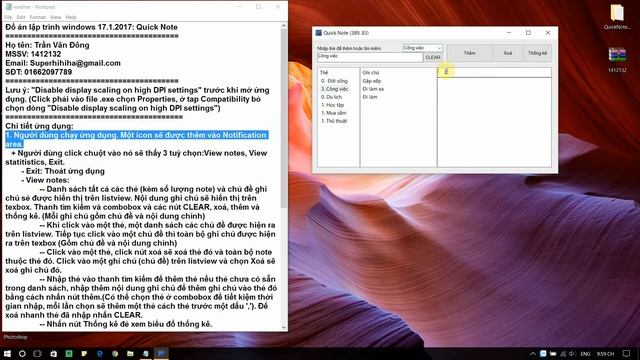640x360 pixels.
Task: Click the Ghi chú column header
Action: point(371,72)
